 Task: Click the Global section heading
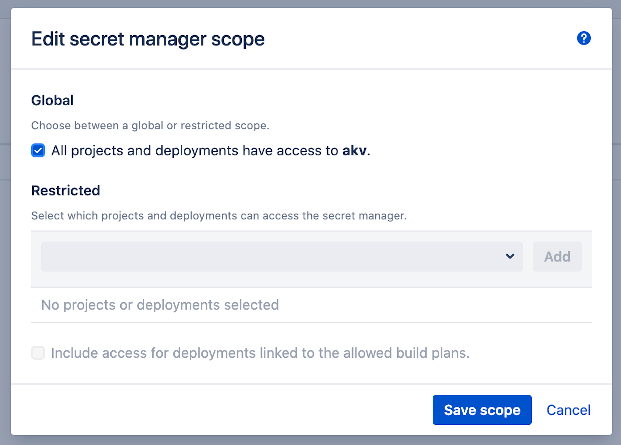coord(52,100)
